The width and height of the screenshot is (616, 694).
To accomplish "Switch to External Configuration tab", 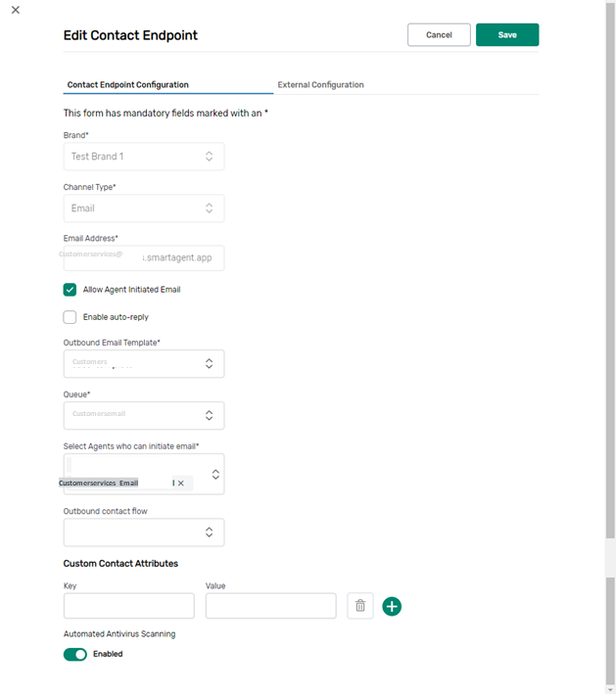I will point(320,85).
